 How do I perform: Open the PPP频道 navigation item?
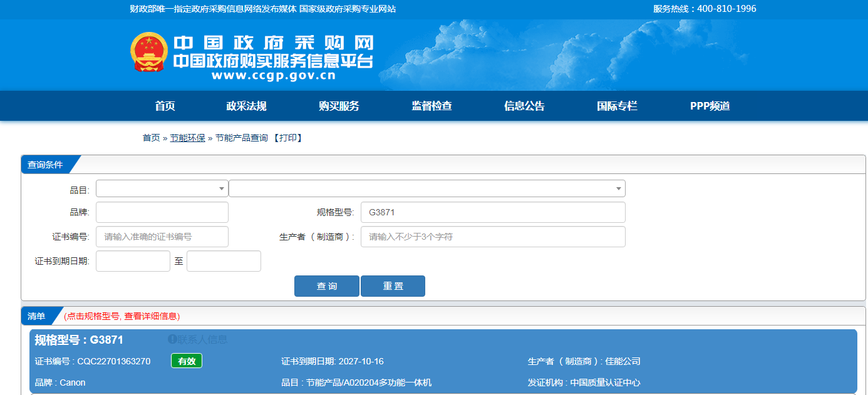point(710,106)
